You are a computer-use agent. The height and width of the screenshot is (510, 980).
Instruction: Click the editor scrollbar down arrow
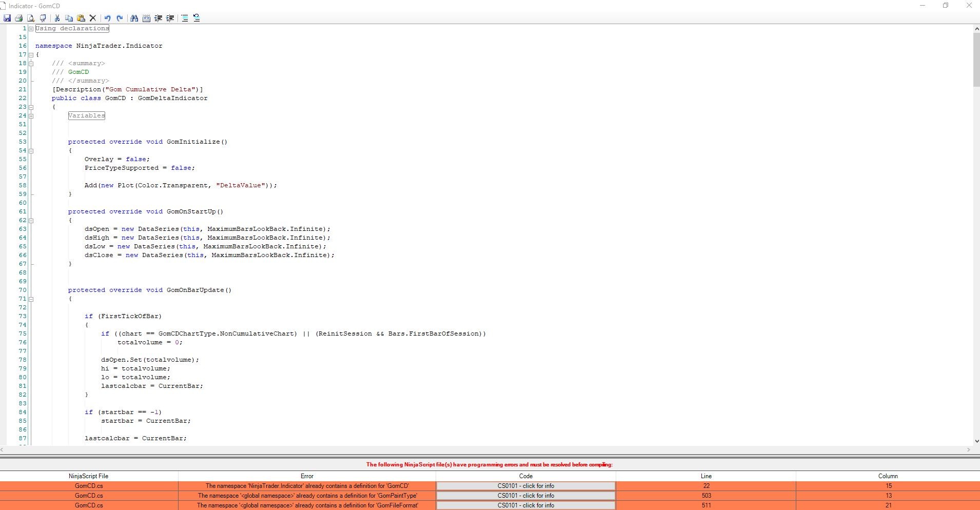point(976,441)
